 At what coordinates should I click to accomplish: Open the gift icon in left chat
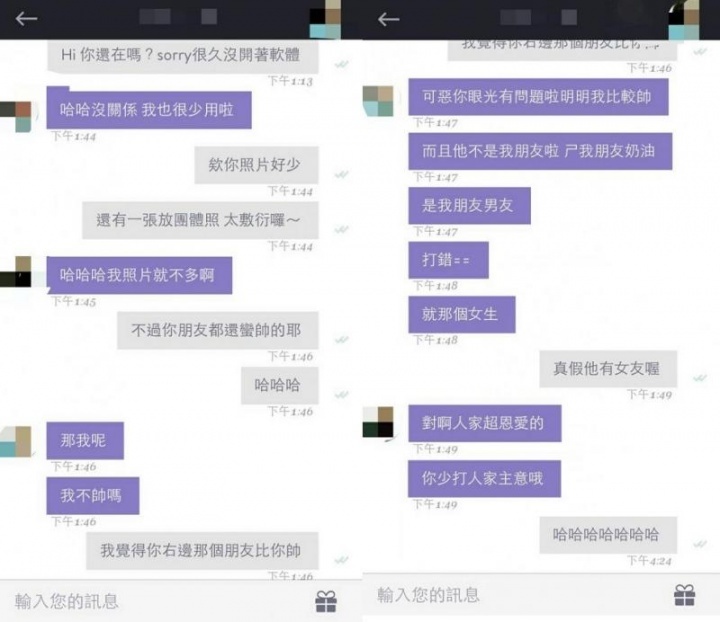coord(326,601)
